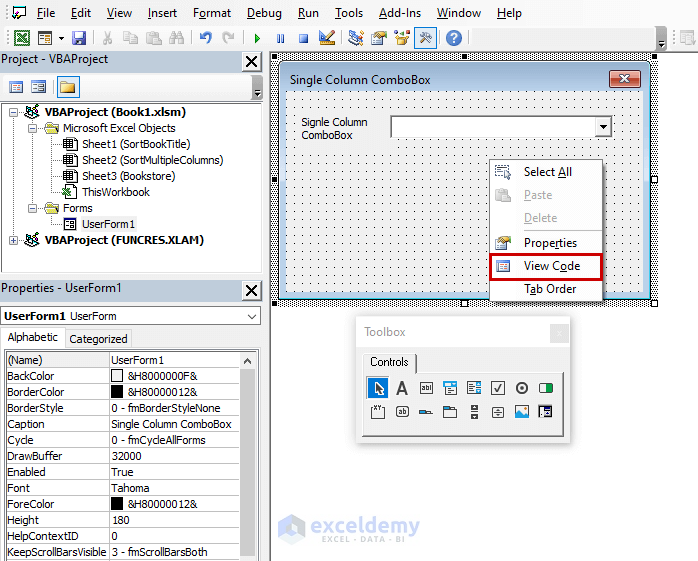Click the Break pause icon
This screenshot has height=561, width=698.
tap(280, 38)
